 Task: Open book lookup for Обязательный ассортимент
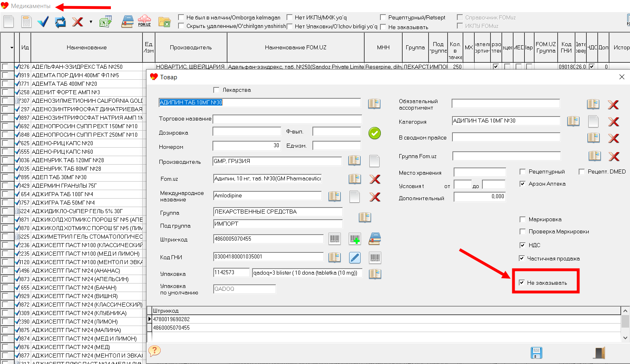coord(593,104)
